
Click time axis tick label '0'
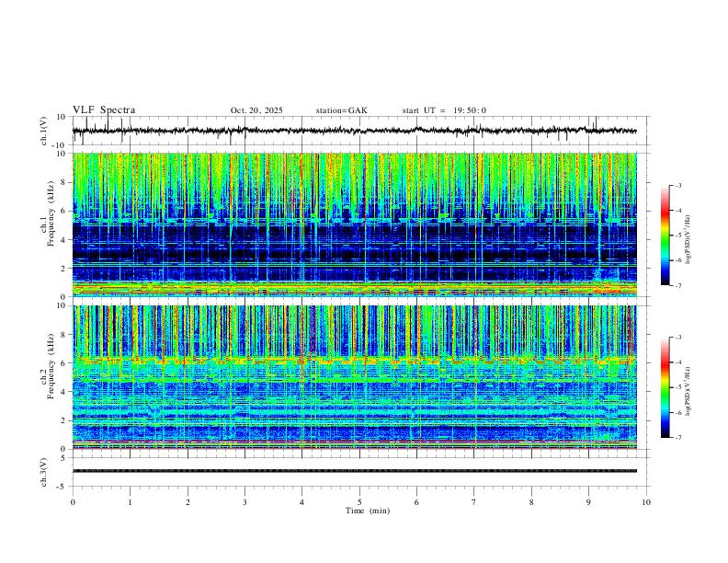point(73,502)
